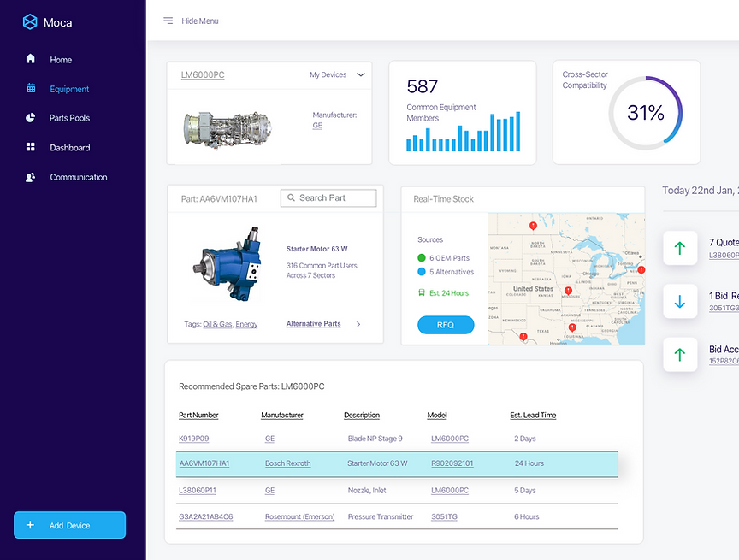
Task: Click the RFQ button in Real-Time Stock
Action: 446,325
